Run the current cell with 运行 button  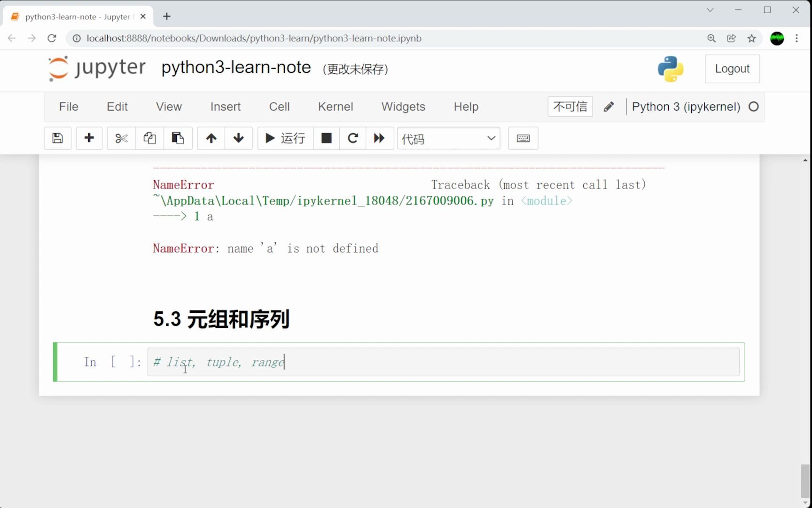(x=285, y=138)
